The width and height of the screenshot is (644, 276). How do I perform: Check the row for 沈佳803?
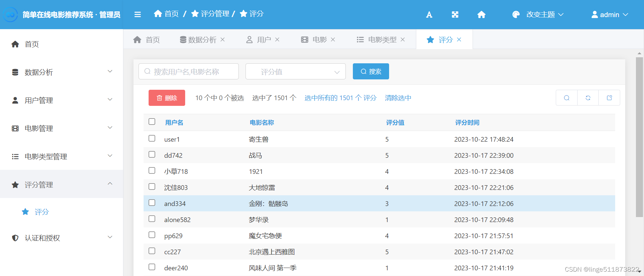[152, 187]
